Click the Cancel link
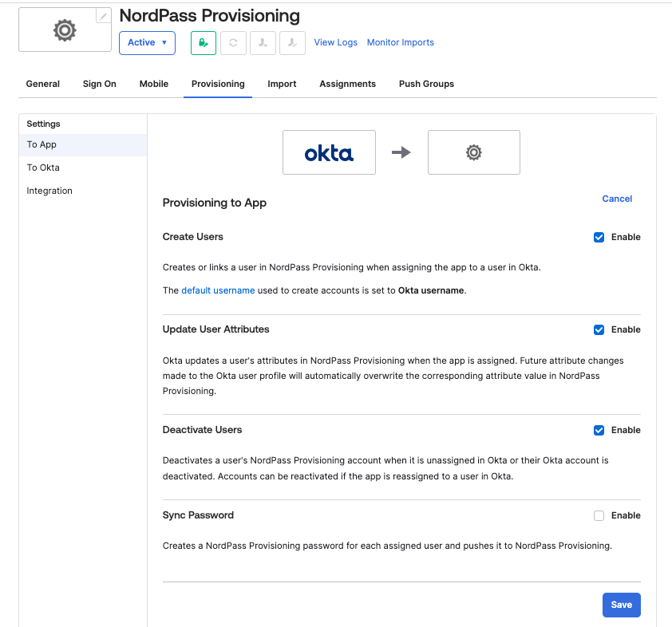 (617, 199)
